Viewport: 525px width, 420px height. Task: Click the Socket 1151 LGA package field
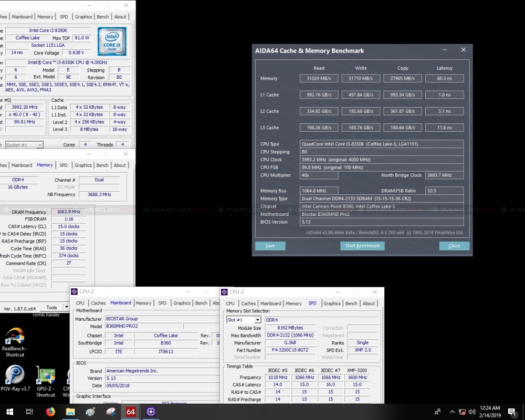pyautogui.click(x=48, y=45)
